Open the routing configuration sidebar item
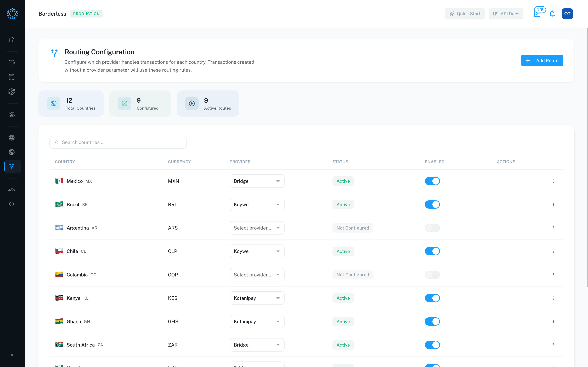The height and width of the screenshot is (367, 588). [12, 166]
